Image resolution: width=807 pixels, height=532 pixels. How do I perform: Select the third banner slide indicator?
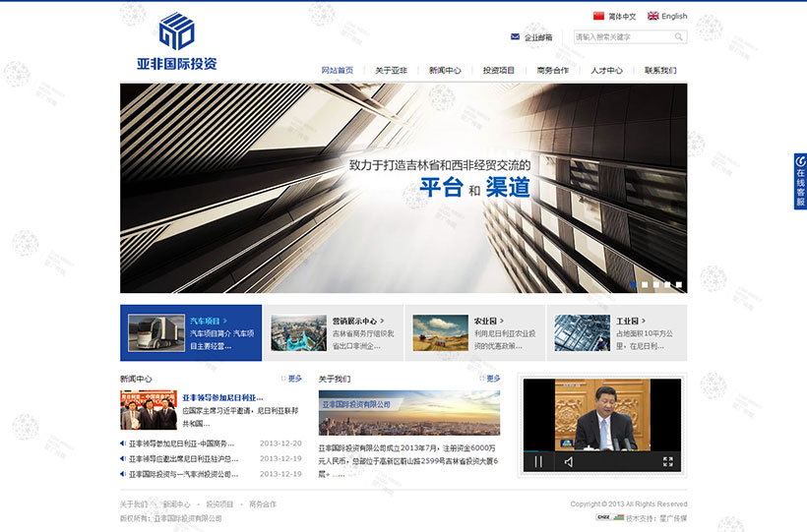point(655,285)
